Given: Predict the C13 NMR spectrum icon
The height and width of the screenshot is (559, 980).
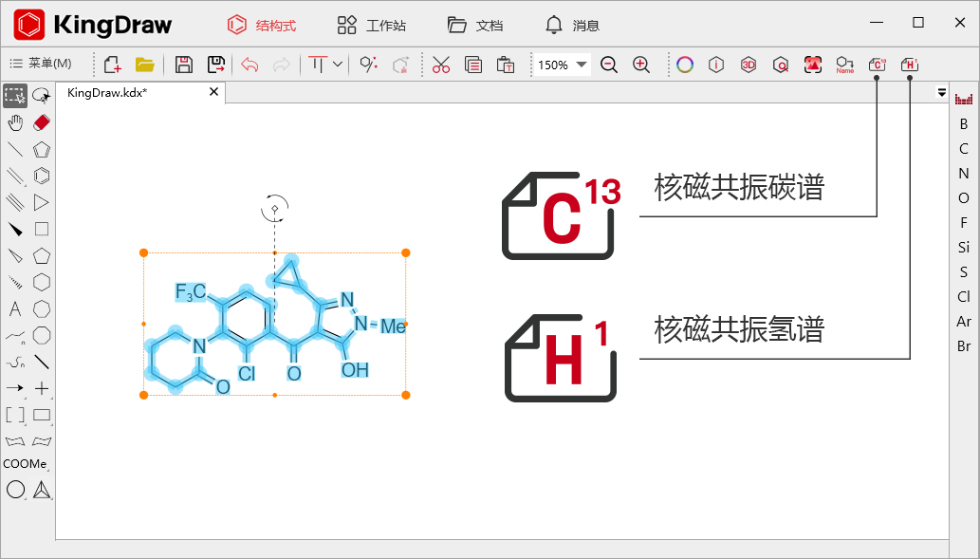Looking at the screenshot, I should click(877, 65).
